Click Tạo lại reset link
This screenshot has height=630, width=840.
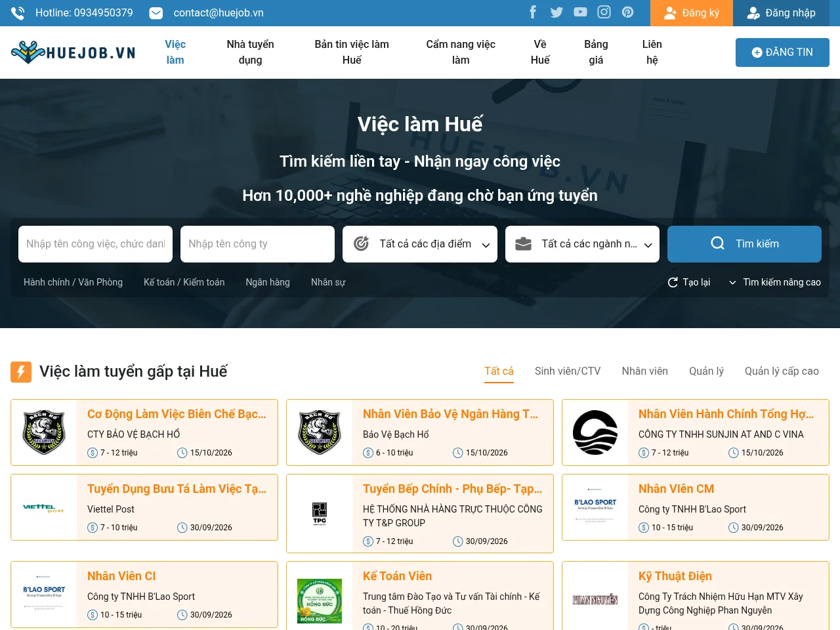pos(689,282)
